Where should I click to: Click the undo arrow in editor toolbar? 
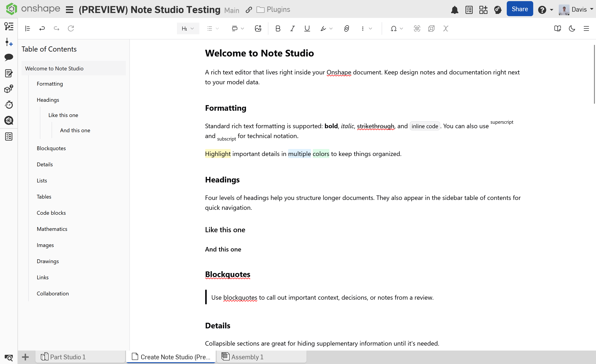point(42,28)
